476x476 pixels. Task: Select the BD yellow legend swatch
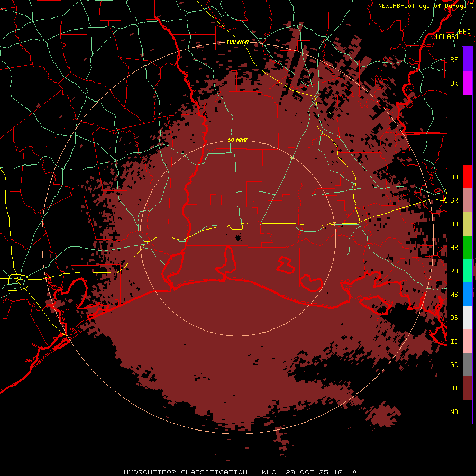coord(467,224)
